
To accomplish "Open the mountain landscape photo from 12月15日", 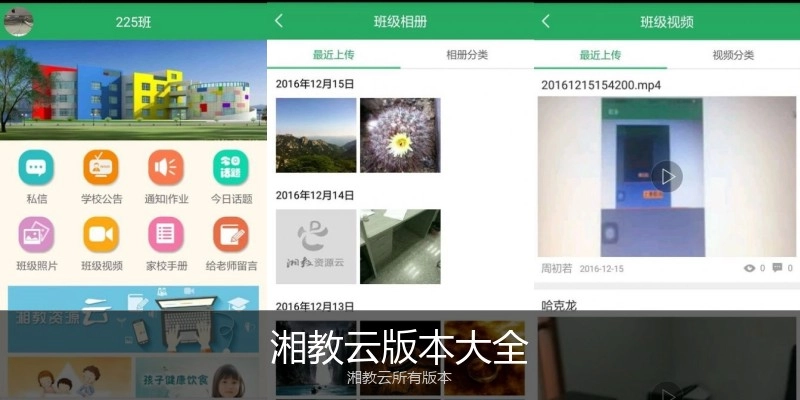I will point(316,135).
